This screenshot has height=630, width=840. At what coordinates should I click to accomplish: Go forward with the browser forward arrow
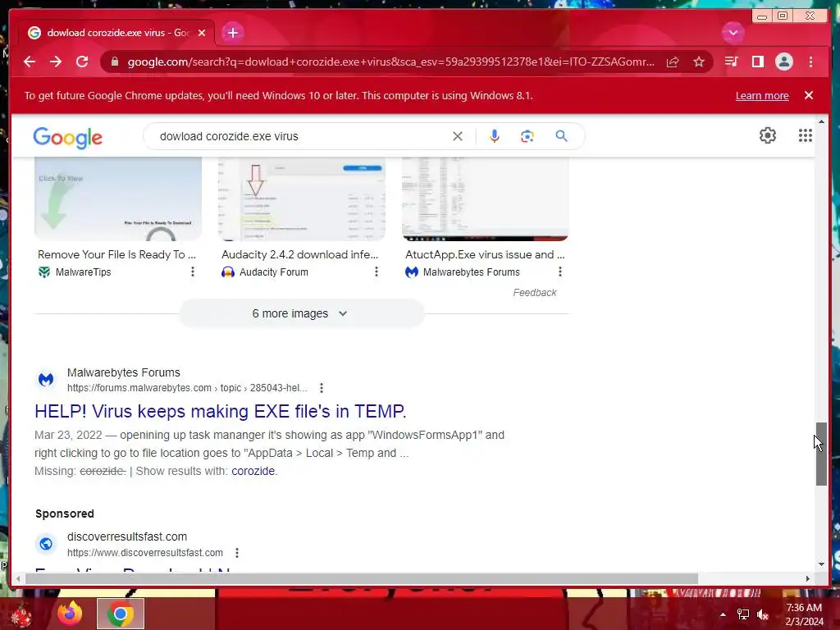(56, 62)
